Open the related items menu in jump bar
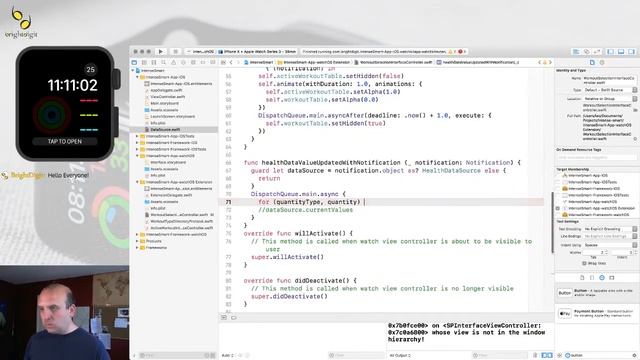This screenshot has width=640, height=360. pos(223,62)
